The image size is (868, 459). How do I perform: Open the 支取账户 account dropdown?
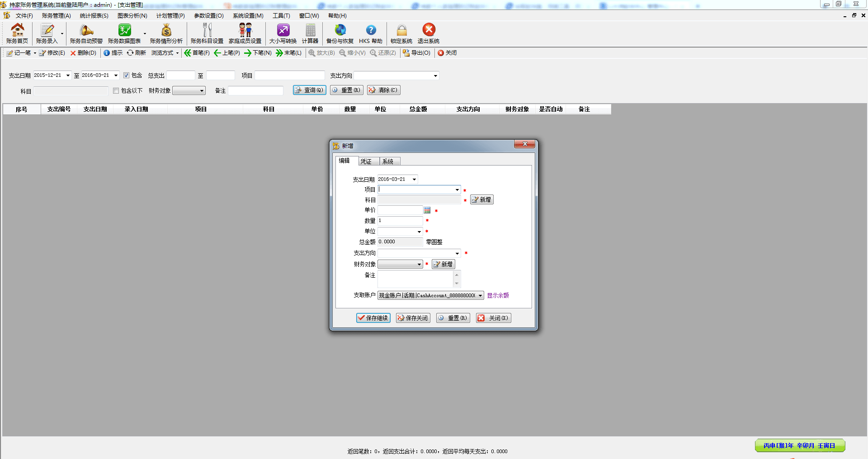click(x=480, y=296)
